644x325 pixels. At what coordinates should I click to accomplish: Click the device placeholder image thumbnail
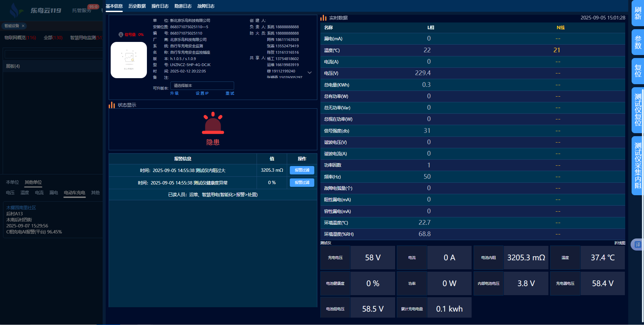pyautogui.click(x=129, y=60)
